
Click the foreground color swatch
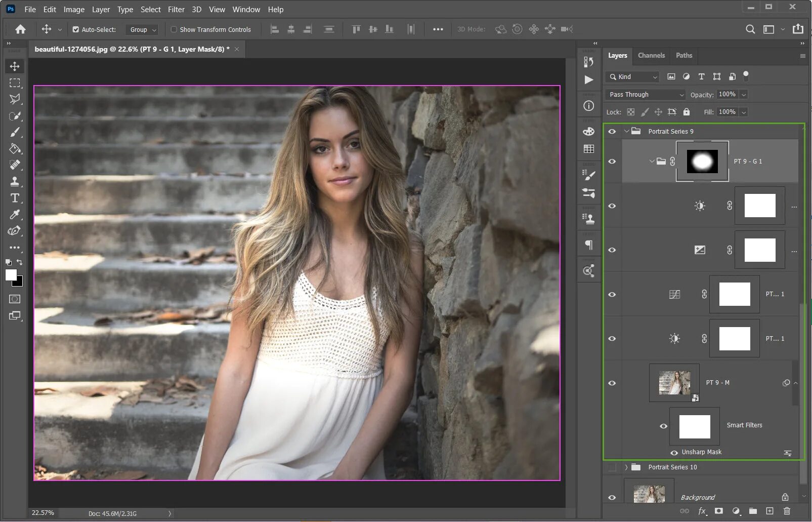pyautogui.click(x=11, y=274)
